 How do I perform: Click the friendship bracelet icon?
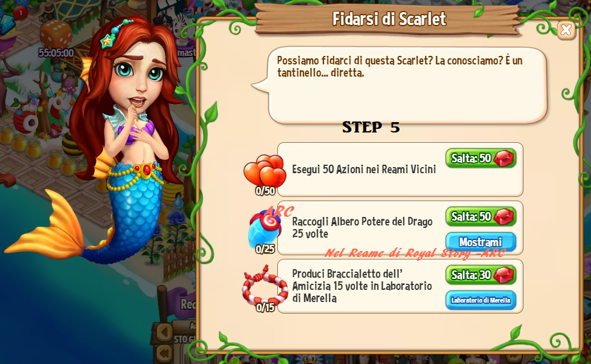pos(264,286)
